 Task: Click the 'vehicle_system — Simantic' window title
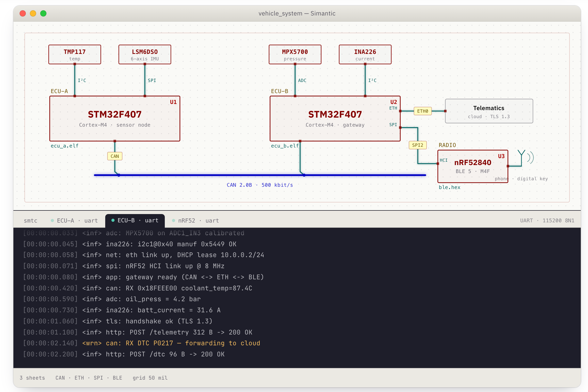[297, 13]
